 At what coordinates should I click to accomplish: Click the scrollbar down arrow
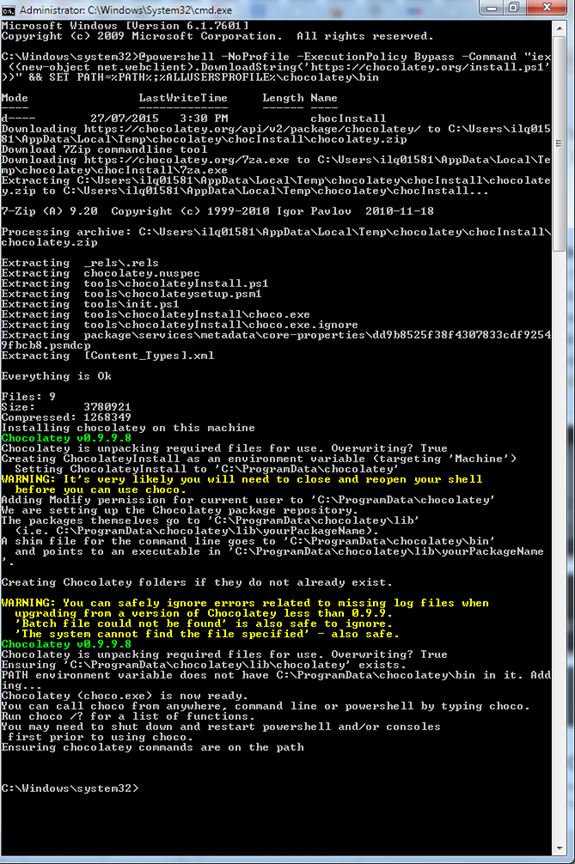pyautogui.click(x=559, y=849)
